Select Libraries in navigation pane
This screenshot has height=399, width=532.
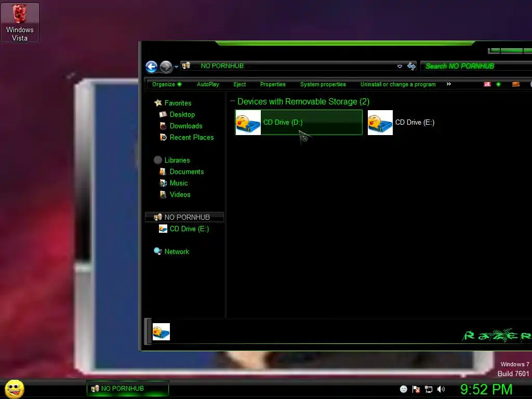coord(177,160)
